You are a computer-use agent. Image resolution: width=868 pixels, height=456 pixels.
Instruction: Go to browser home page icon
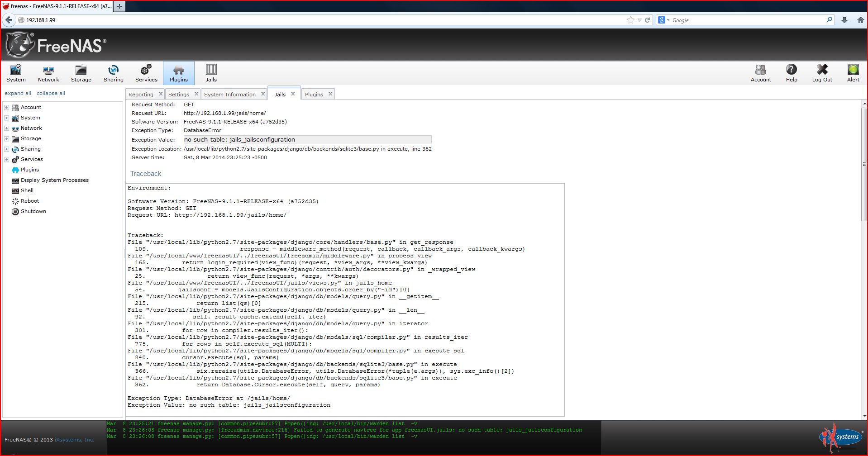tap(860, 20)
